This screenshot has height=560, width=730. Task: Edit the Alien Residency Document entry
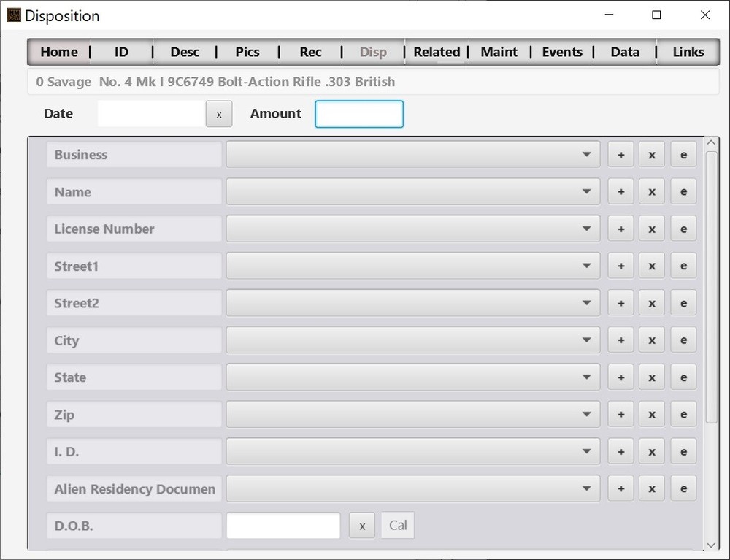point(683,488)
